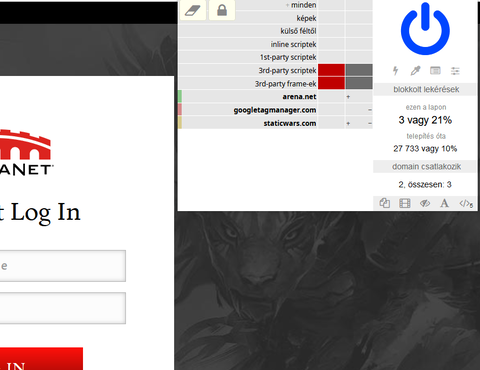Click the upper login text field
Image resolution: width=480 pixels, height=370 pixels.
click(x=63, y=266)
